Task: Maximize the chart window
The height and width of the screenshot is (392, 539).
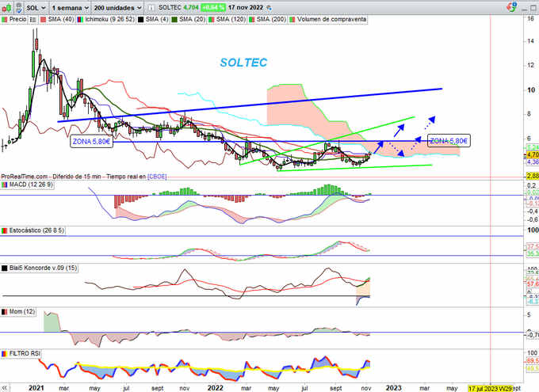Action: click(533, 8)
